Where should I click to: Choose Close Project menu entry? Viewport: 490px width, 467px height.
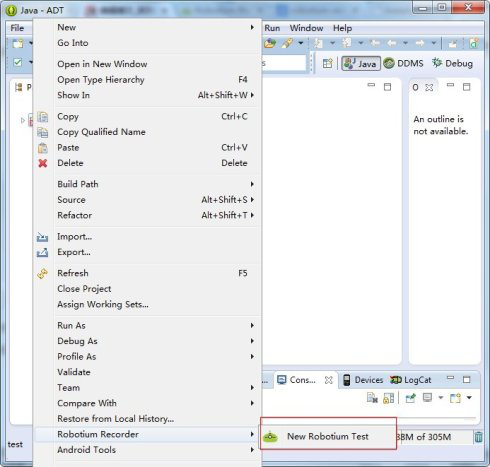[147, 289]
